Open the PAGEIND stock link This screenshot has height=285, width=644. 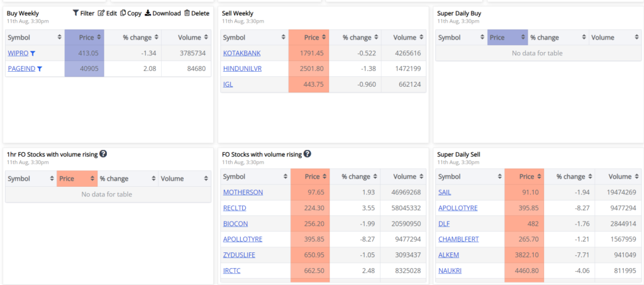21,69
